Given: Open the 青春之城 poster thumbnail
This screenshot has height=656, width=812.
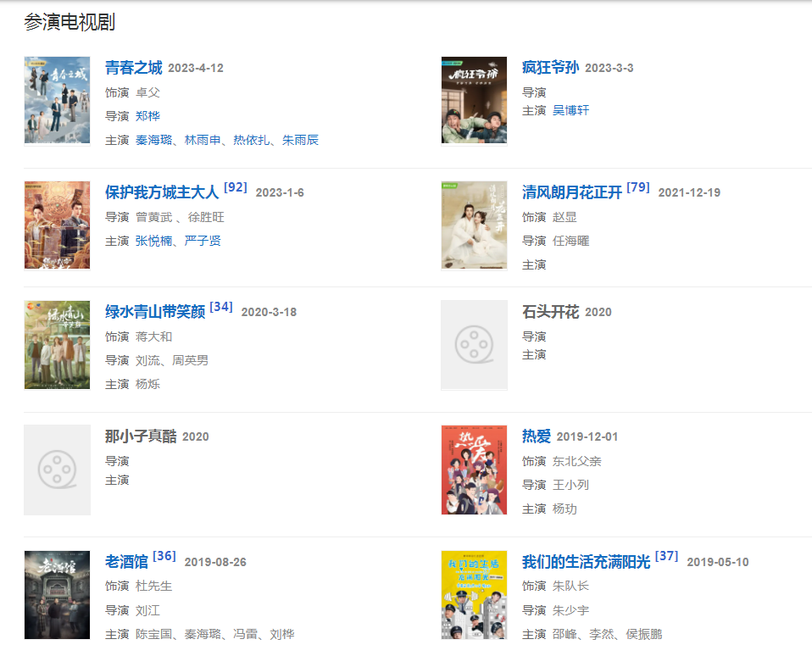Looking at the screenshot, I should [57, 100].
